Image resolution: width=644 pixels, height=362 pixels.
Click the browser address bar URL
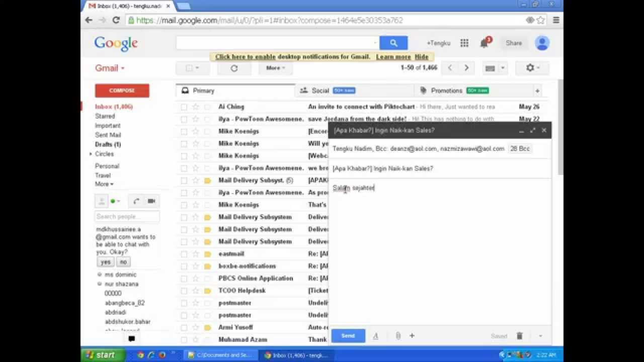269,20
